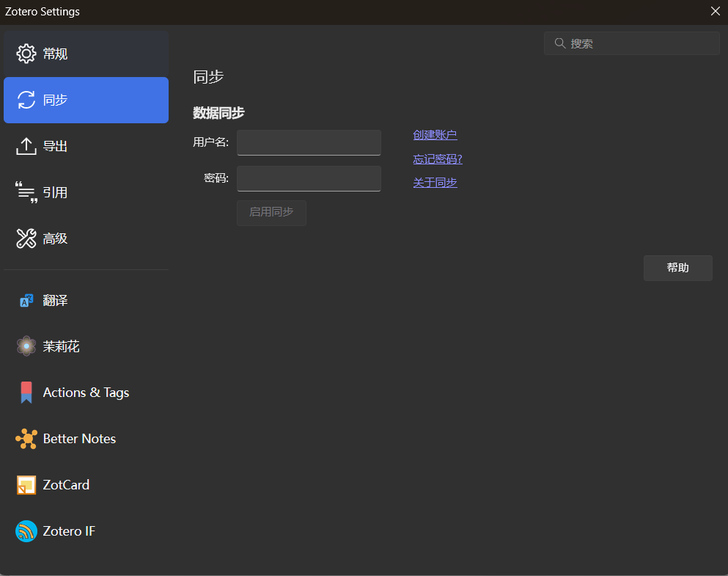Open the ZotCard plugin icon
728x576 pixels.
tap(26, 485)
